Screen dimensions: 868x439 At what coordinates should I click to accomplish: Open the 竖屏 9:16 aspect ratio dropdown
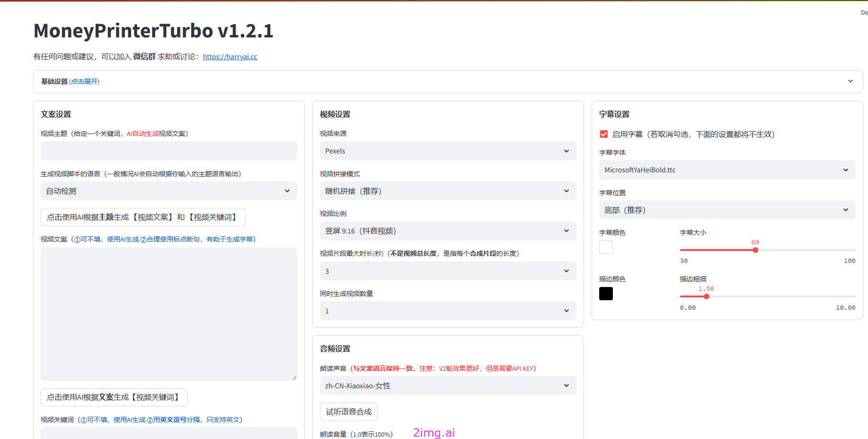tap(448, 231)
